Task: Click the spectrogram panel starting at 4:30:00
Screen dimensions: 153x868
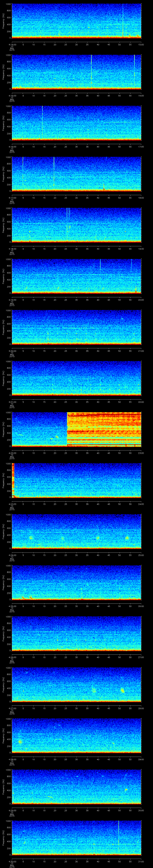Action: pos(76,838)
